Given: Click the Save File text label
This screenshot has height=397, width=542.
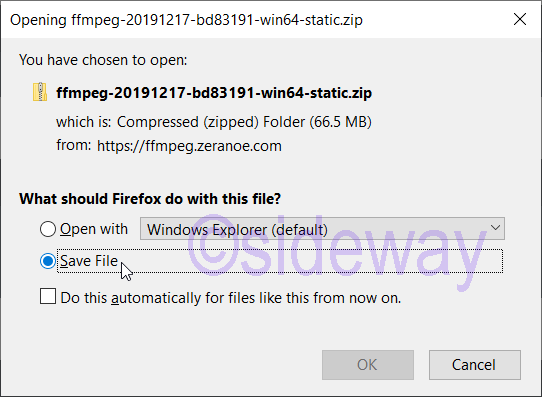Looking at the screenshot, I should (x=89, y=261).
